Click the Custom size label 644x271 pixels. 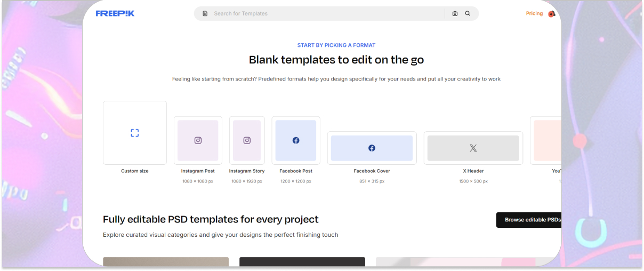click(135, 171)
